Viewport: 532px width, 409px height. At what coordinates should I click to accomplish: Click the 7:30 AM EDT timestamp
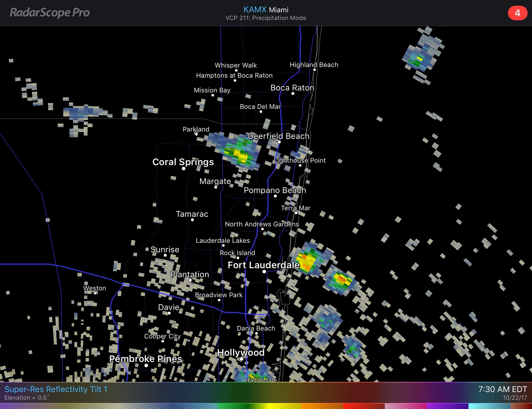(x=502, y=389)
